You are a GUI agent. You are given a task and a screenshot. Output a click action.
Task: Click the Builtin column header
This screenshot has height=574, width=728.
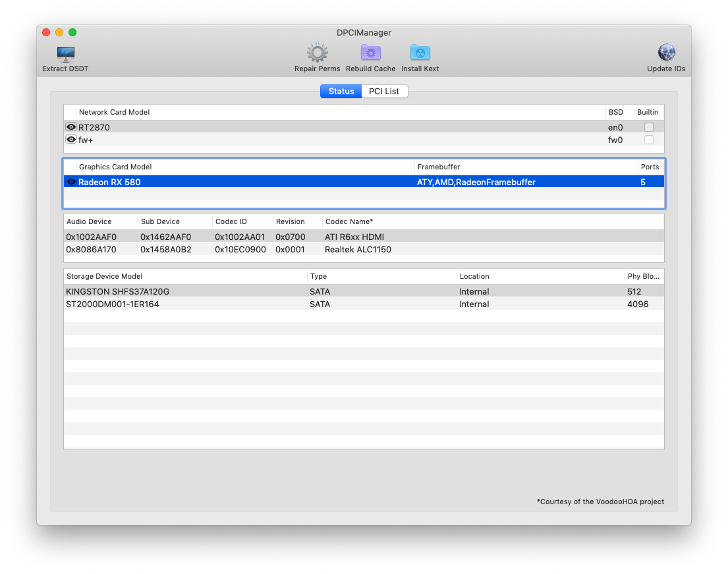pyautogui.click(x=648, y=112)
